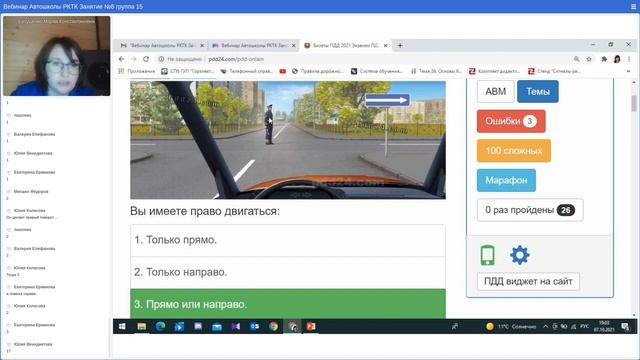Open the webinar hamburger menu
Image resolution: width=640 pixels, height=360 pixels.
[x=634, y=7]
